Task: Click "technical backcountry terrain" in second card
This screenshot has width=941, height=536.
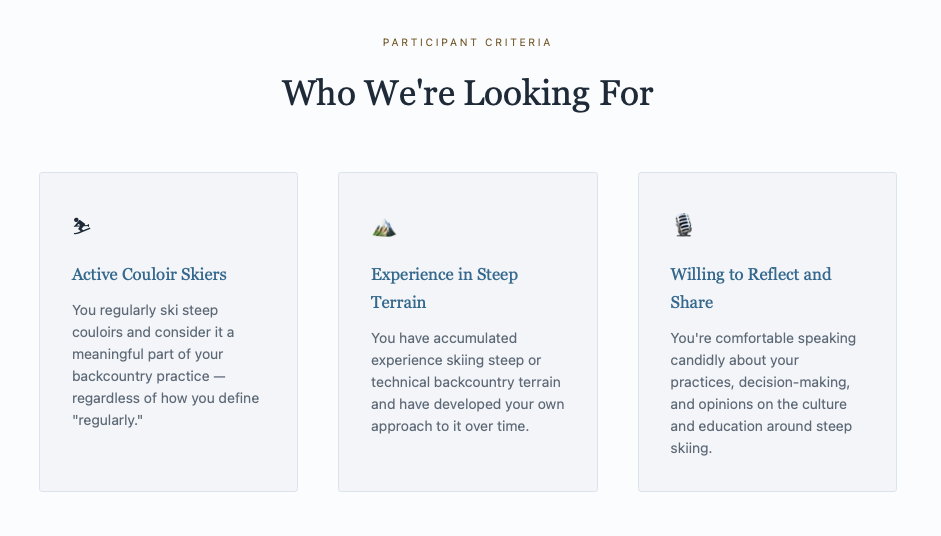Action: point(466,382)
